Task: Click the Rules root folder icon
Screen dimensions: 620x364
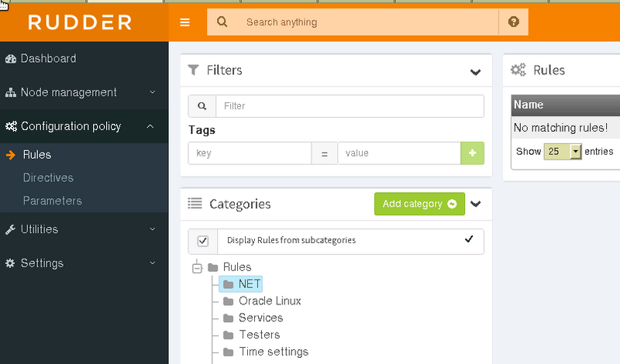Action: click(213, 267)
